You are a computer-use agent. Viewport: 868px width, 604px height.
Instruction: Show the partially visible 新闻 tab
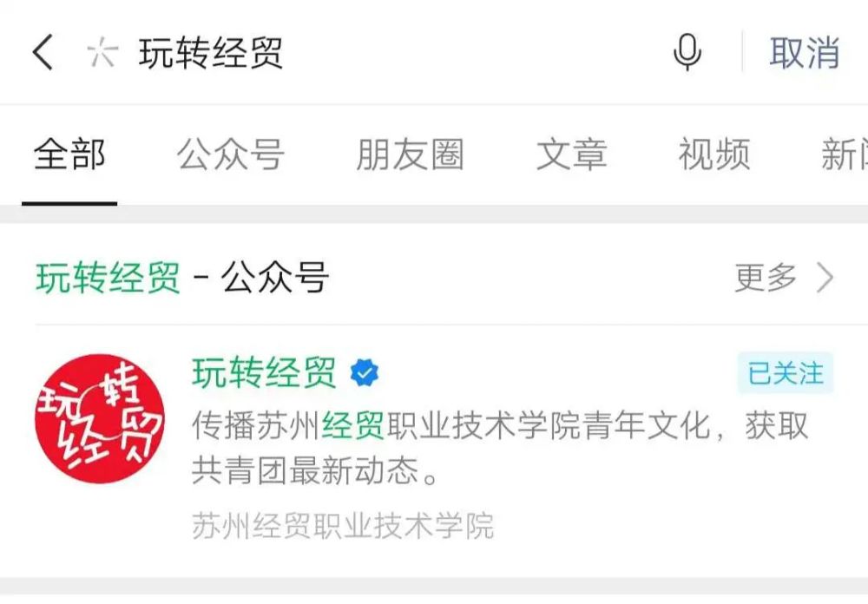coord(845,154)
